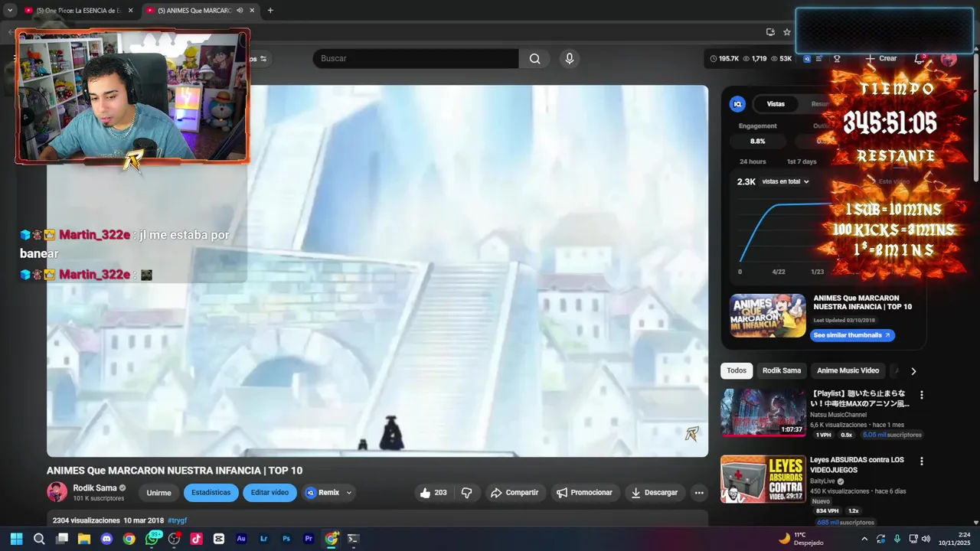The width and height of the screenshot is (980, 551).
Task: Like the video with 203 likes
Action: click(x=433, y=493)
